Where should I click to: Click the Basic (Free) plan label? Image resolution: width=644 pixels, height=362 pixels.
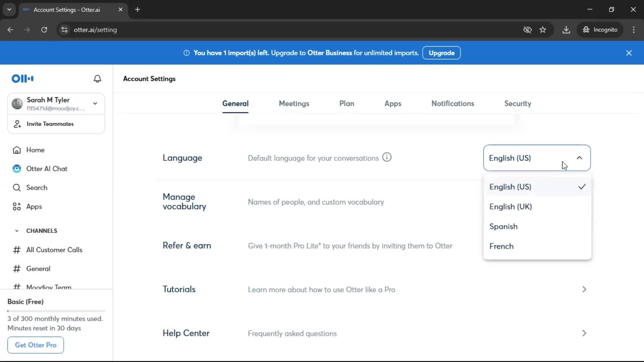tap(25, 302)
